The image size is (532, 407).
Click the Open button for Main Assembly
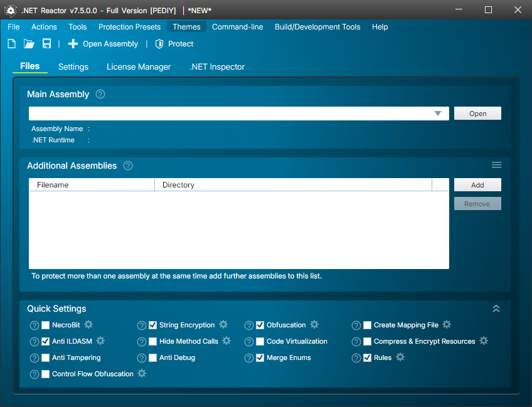[477, 113]
